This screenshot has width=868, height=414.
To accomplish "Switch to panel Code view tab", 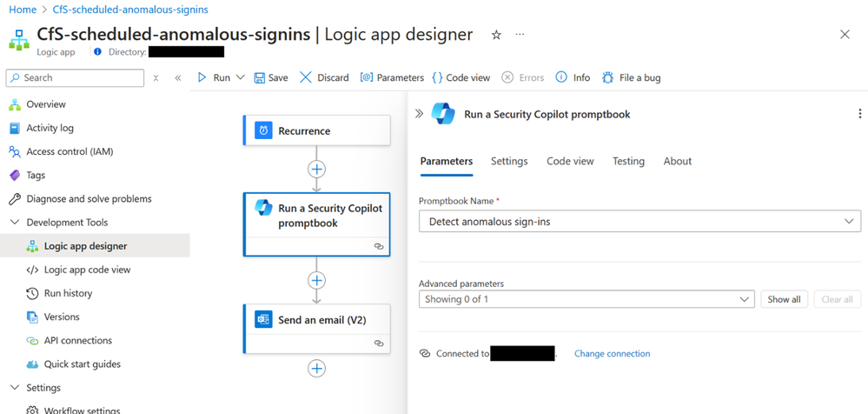I will click(570, 161).
